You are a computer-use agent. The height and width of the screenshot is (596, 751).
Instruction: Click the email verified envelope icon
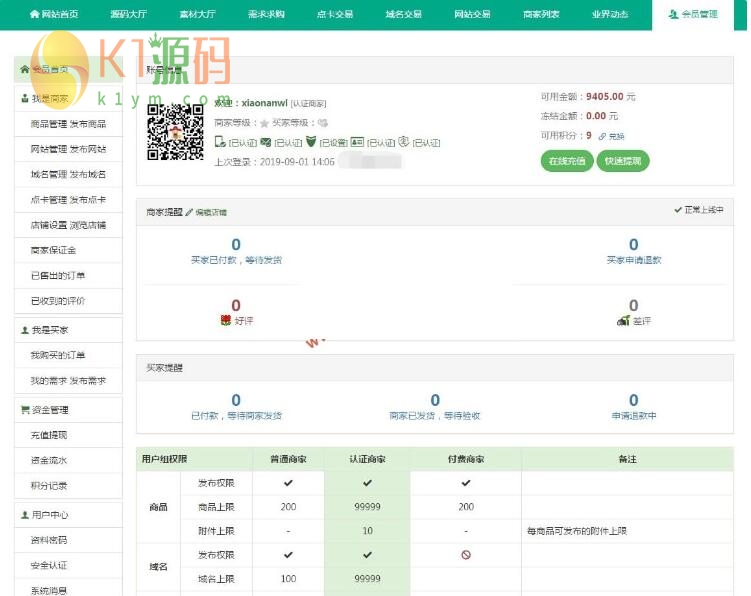[265, 142]
